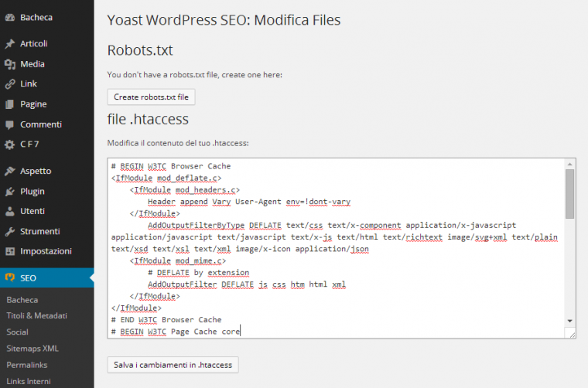Go to the Media menu
This screenshot has width=588, height=388.
32,64
